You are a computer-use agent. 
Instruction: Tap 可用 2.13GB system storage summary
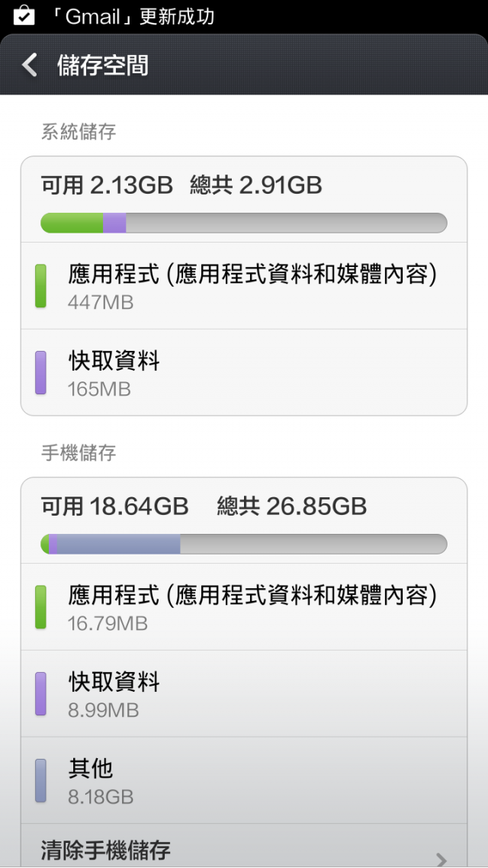(x=107, y=185)
